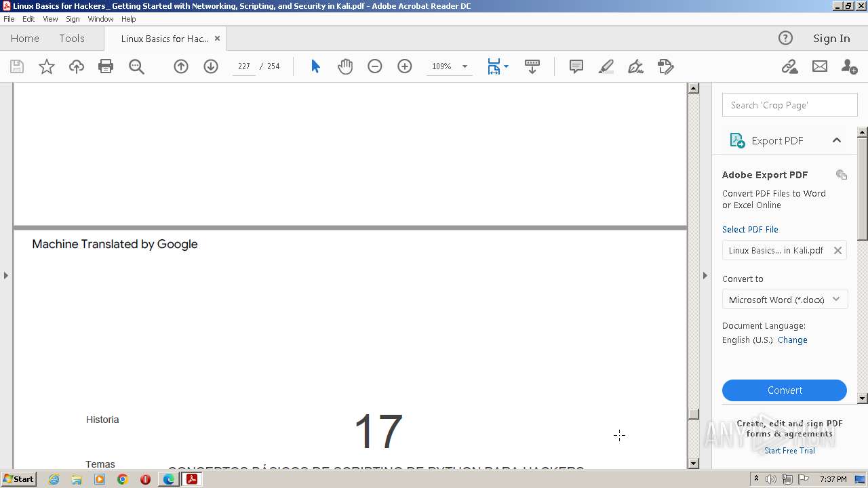Open Microsoft Edge from the taskbar
The image size is (868, 488).
tap(168, 479)
